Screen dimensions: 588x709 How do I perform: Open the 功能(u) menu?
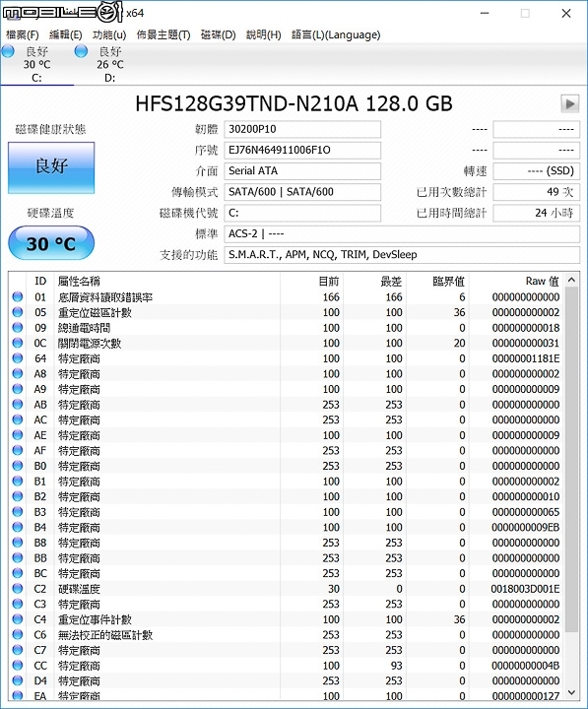click(109, 34)
